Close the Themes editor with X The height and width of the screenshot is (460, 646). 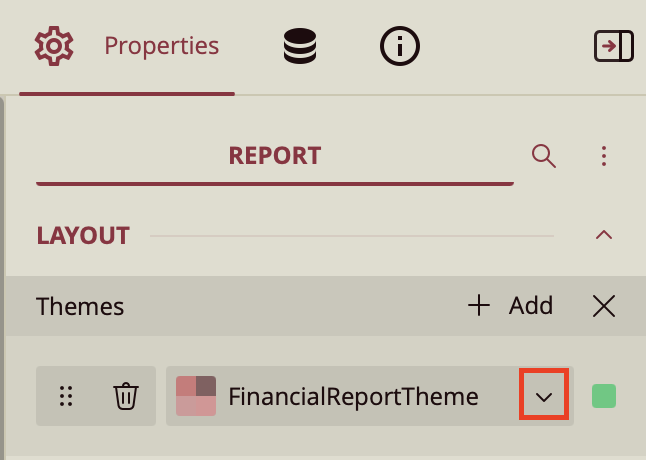[604, 306]
